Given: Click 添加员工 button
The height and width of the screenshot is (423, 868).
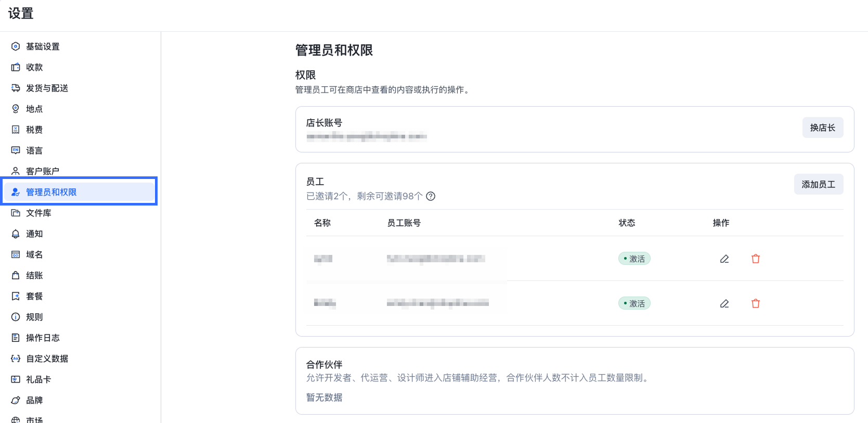Looking at the screenshot, I should tap(818, 184).
